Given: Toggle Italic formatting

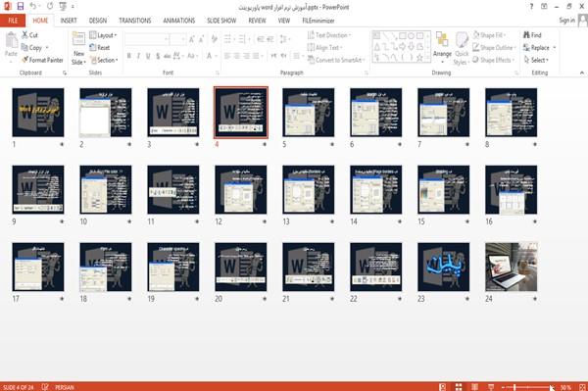Looking at the screenshot, I should 138,56.
